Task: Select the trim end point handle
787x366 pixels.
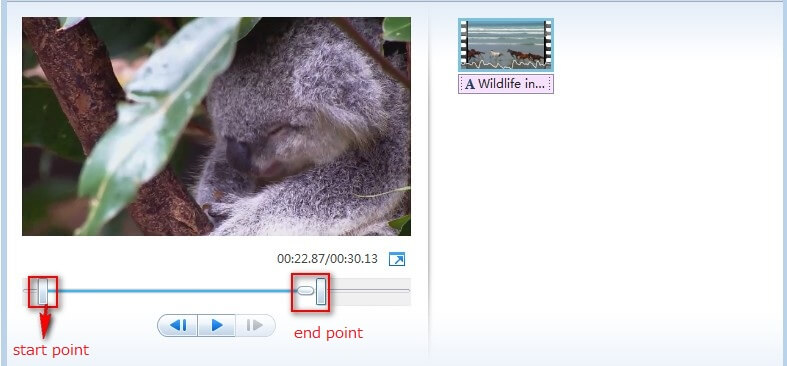Action: [321, 291]
